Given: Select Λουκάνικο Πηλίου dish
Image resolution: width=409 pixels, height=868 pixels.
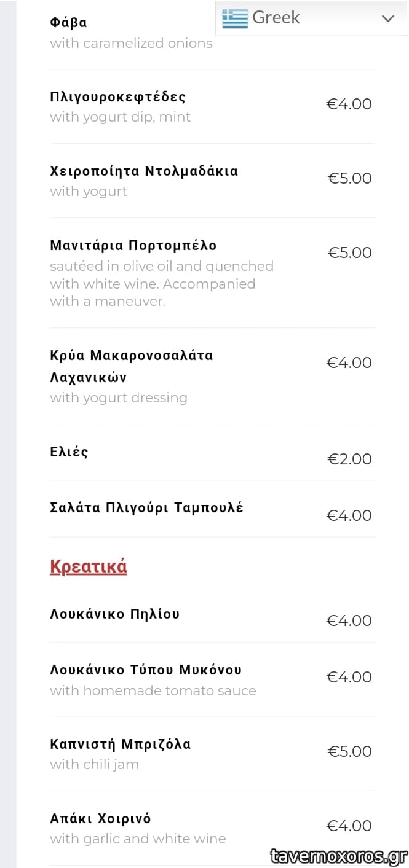Looking at the screenshot, I should (x=114, y=614).
